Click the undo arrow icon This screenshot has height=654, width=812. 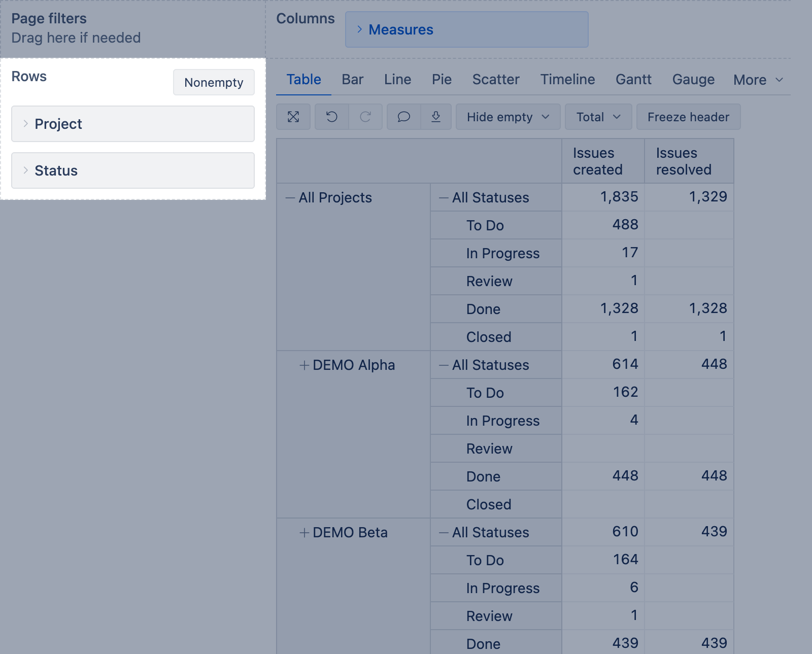332,117
